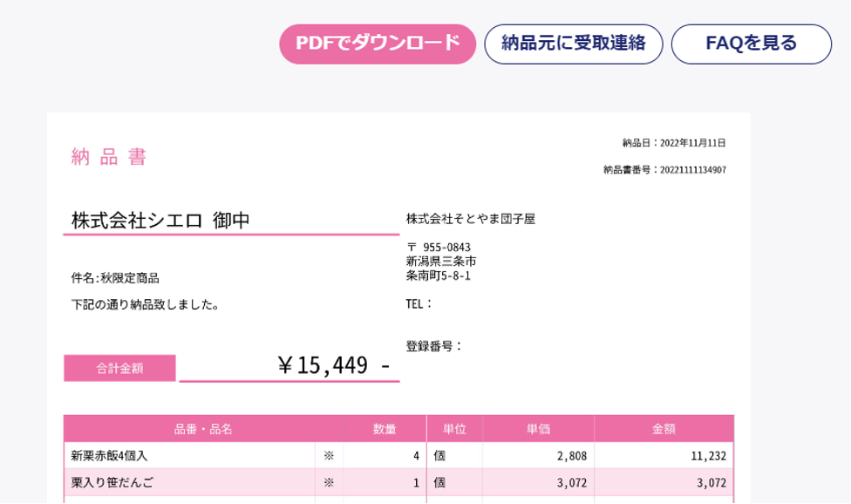The image size is (851, 504).
Task: Click the PDFでダウンロード button
Action: [x=378, y=44]
